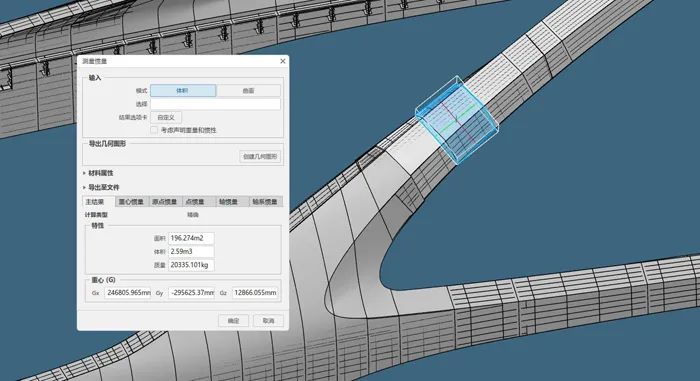Switch mode to 曲面 surface
Viewport: 700px width, 381px height.
249,91
